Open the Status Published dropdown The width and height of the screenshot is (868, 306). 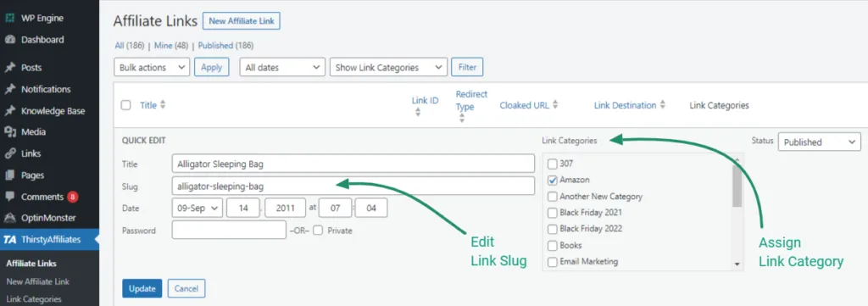click(x=820, y=142)
